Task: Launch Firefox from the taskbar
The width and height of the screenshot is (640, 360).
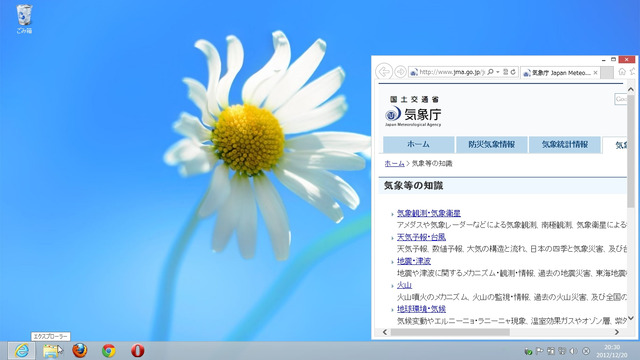Action: 80,350
